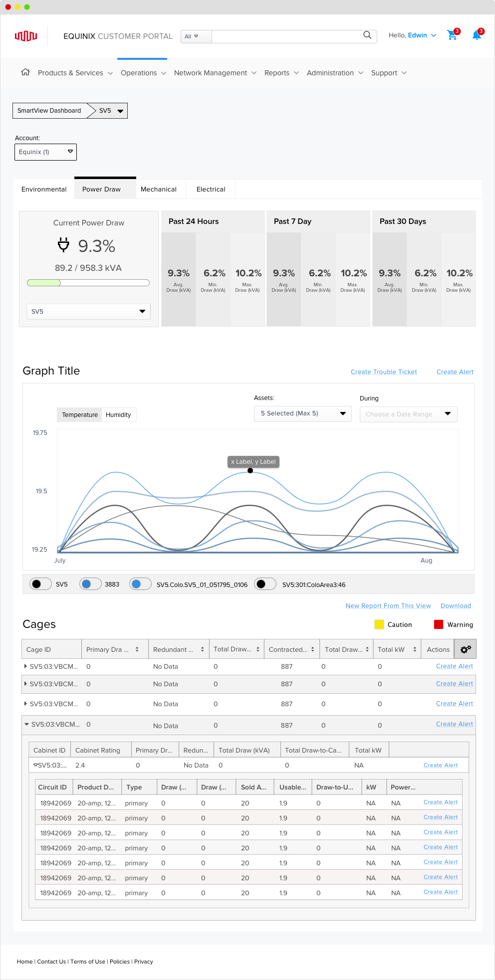This screenshot has height=980, width=495.
Task: Toggle SV5 series on graph
Action: pyautogui.click(x=40, y=584)
